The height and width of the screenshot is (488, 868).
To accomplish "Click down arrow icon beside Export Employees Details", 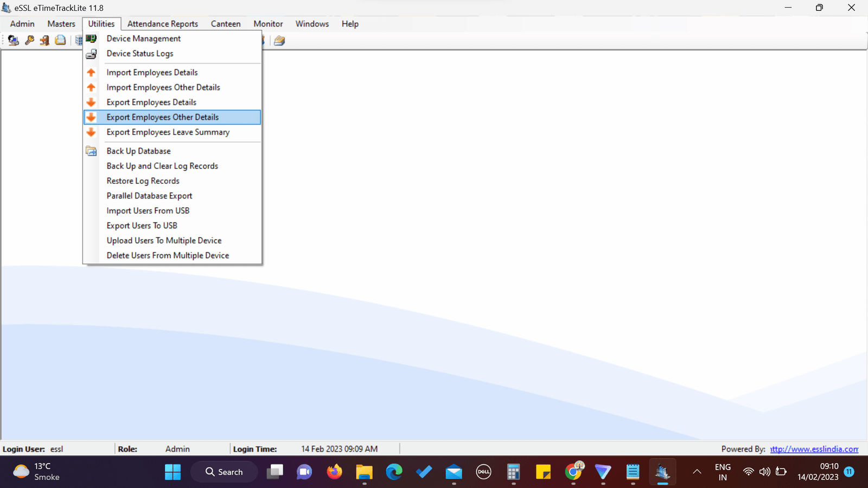I will click(x=91, y=102).
